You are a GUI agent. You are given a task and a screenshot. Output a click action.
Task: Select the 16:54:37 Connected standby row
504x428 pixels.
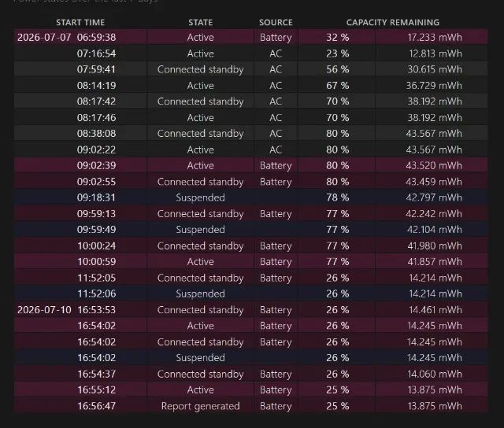(250, 374)
